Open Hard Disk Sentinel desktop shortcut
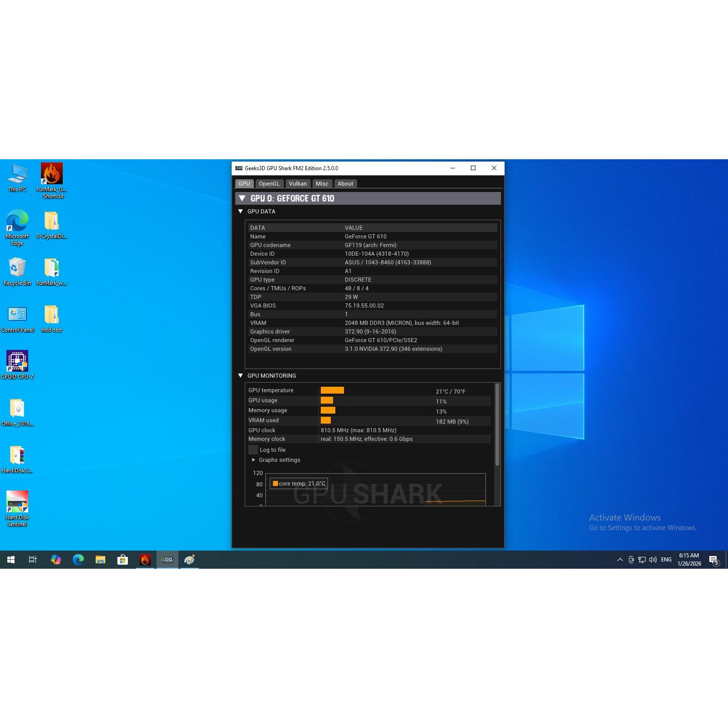728x728 pixels. pyautogui.click(x=17, y=502)
